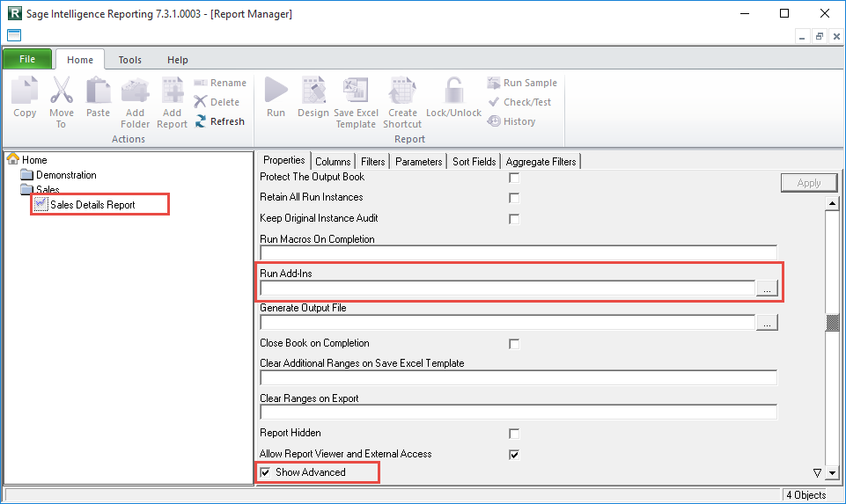Switch to the Home ribbon tab
This screenshot has height=504, width=846.
[80, 60]
